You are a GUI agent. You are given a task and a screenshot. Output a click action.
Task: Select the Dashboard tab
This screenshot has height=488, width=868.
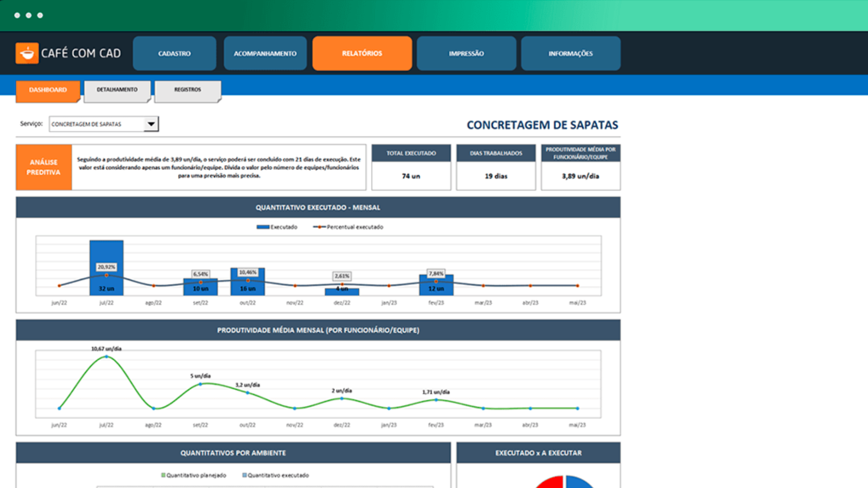[x=48, y=90]
